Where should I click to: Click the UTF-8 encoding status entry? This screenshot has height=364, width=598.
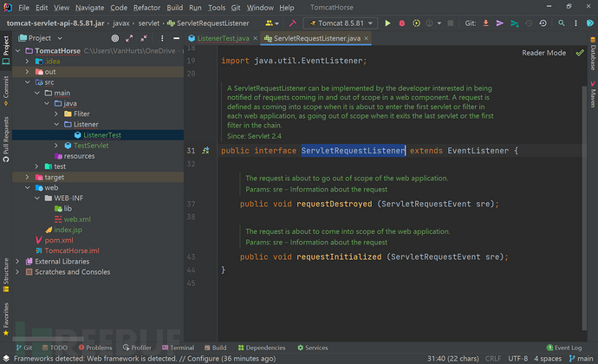pos(518,358)
